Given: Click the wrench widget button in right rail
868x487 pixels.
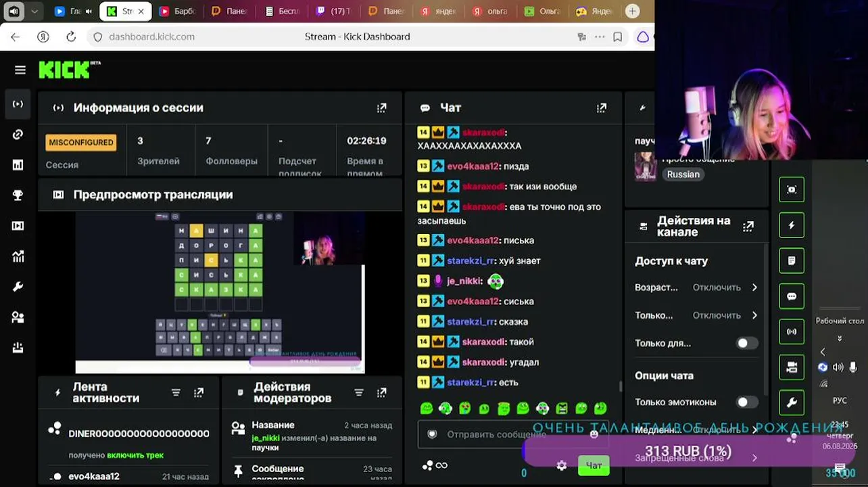Looking at the screenshot, I should pyautogui.click(x=792, y=402).
